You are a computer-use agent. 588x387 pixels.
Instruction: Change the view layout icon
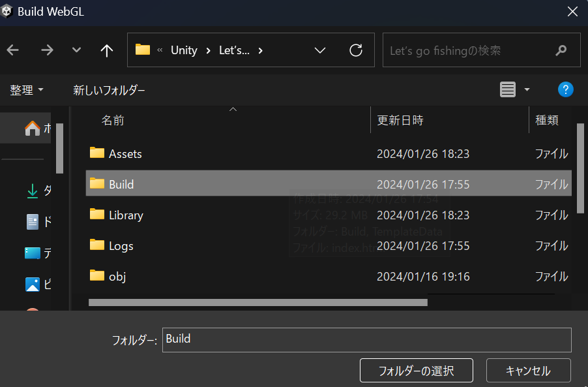click(x=508, y=89)
